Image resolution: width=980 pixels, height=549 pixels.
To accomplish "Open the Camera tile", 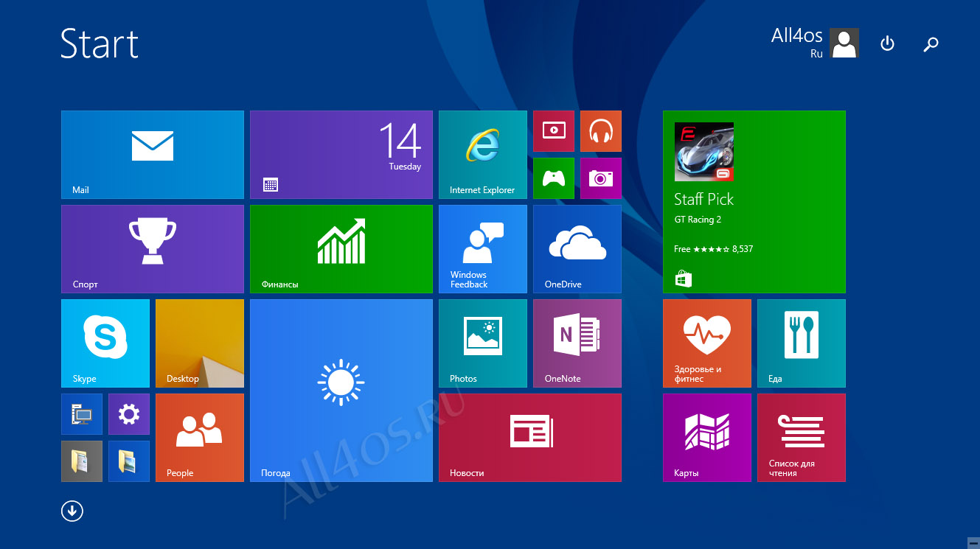I will [x=600, y=178].
